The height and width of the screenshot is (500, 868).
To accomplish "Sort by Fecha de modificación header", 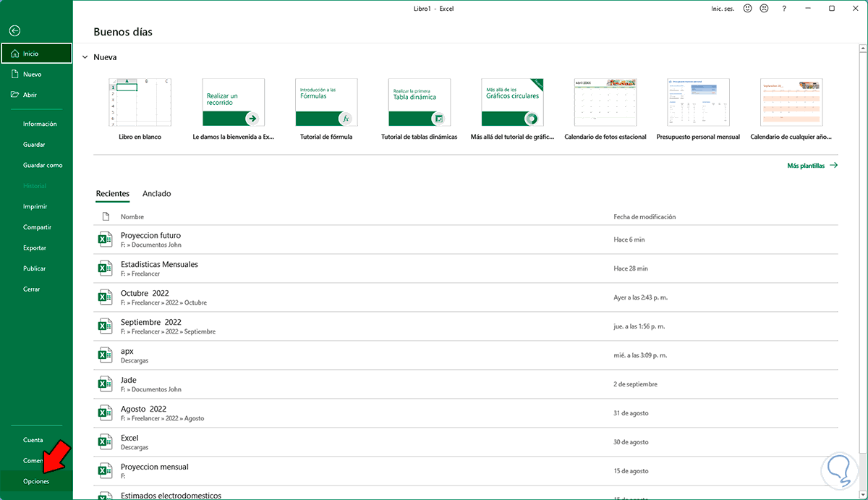I will tap(644, 217).
